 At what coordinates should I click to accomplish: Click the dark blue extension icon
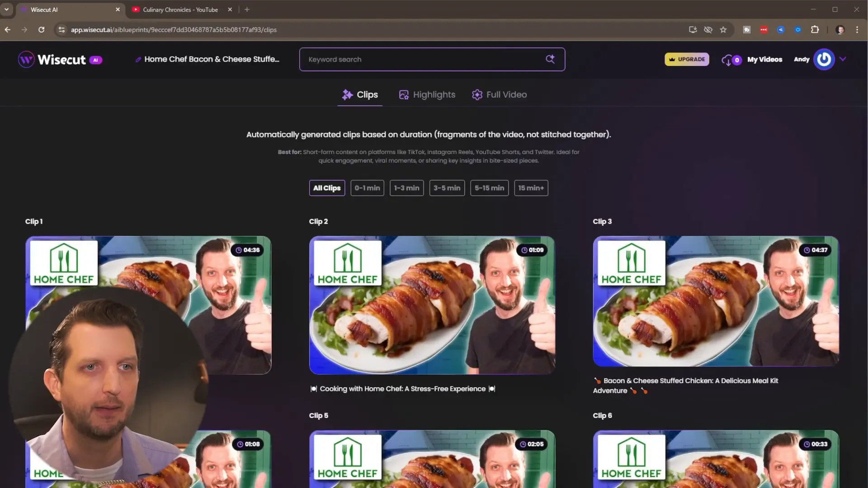click(x=781, y=30)
